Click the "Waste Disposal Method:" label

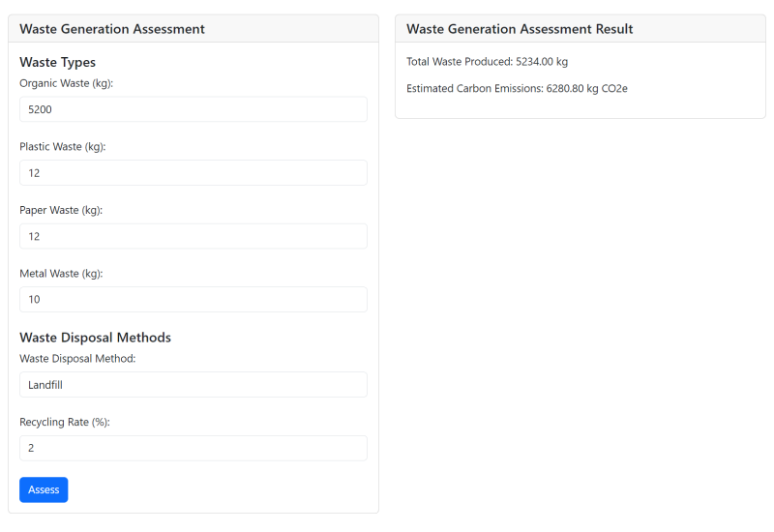pyautogui.click(x=77, y=359)
